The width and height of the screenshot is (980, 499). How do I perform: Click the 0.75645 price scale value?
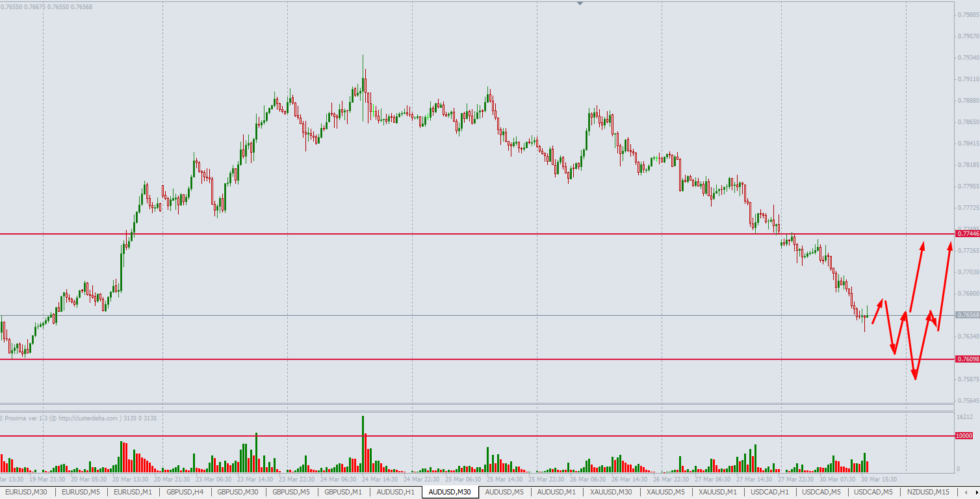(x=968, y=400)
